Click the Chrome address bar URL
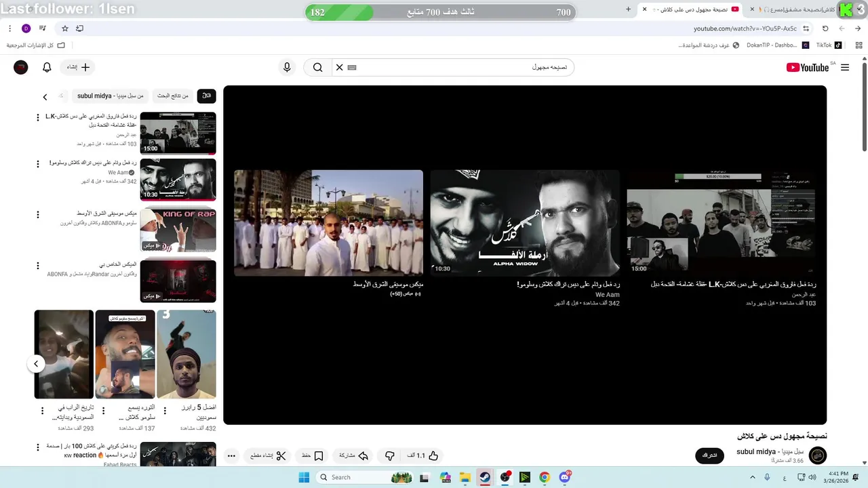The width and height of the screenshot is (868, 488). (745, 28)
